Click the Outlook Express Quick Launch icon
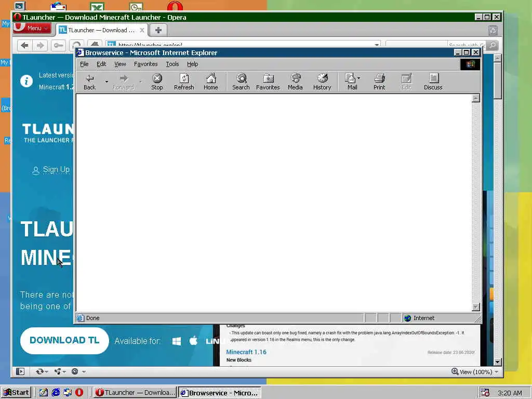This screenshot has width=532, height=399. point(68,393)
